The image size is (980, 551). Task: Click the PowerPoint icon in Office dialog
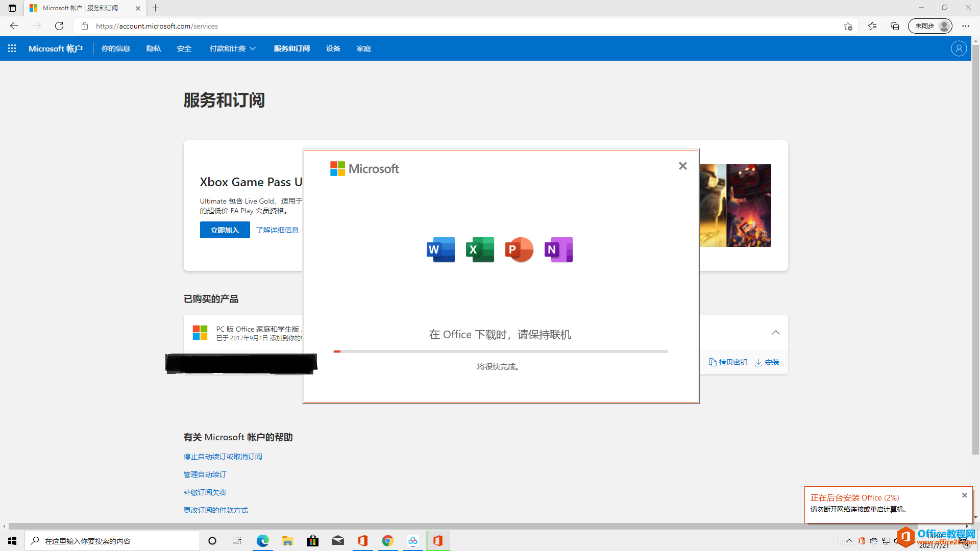(519, 249)
